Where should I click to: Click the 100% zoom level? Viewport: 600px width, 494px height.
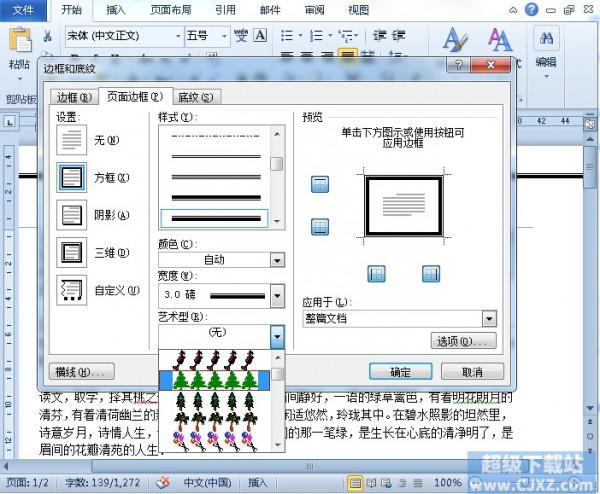pyautogui.click(x=448, y=483)
